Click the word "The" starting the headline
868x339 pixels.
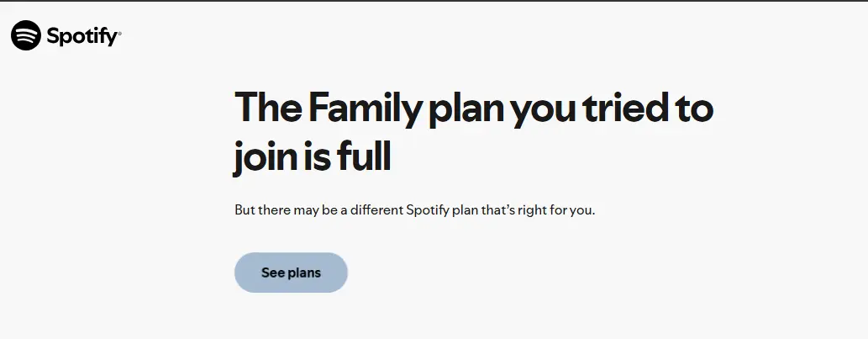(269, 107)
